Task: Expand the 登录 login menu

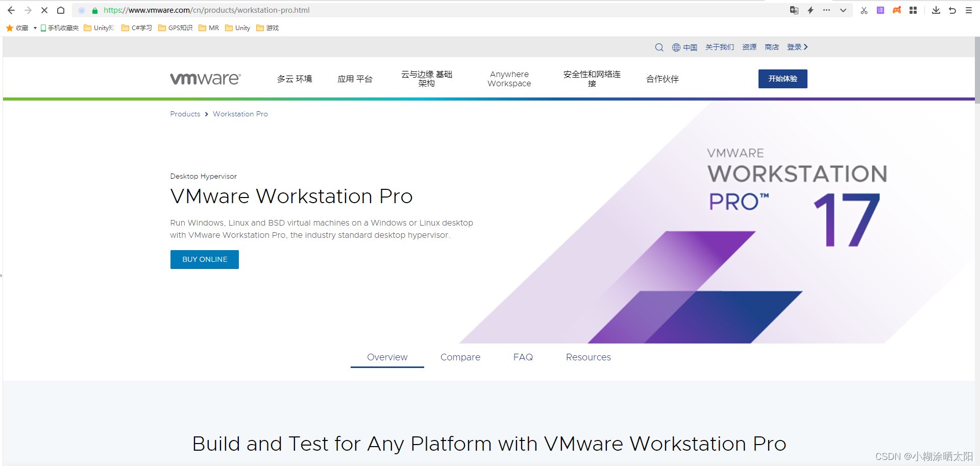Action: coord(797,47)
